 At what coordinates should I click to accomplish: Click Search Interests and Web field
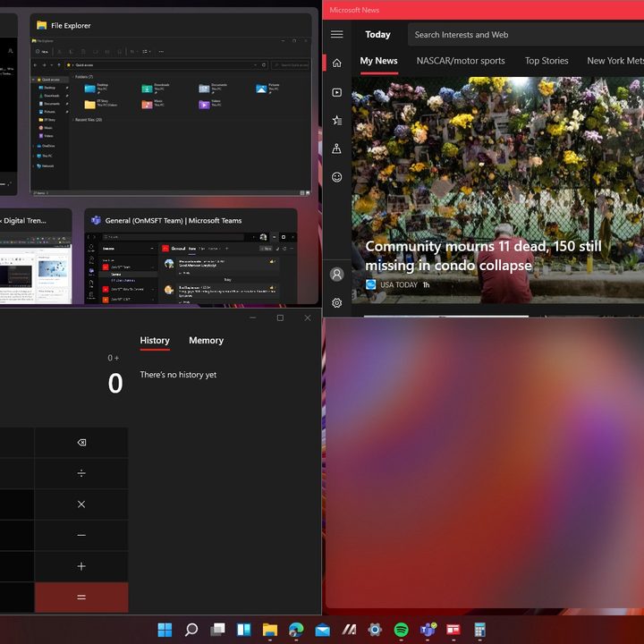[x=526, y=35]
